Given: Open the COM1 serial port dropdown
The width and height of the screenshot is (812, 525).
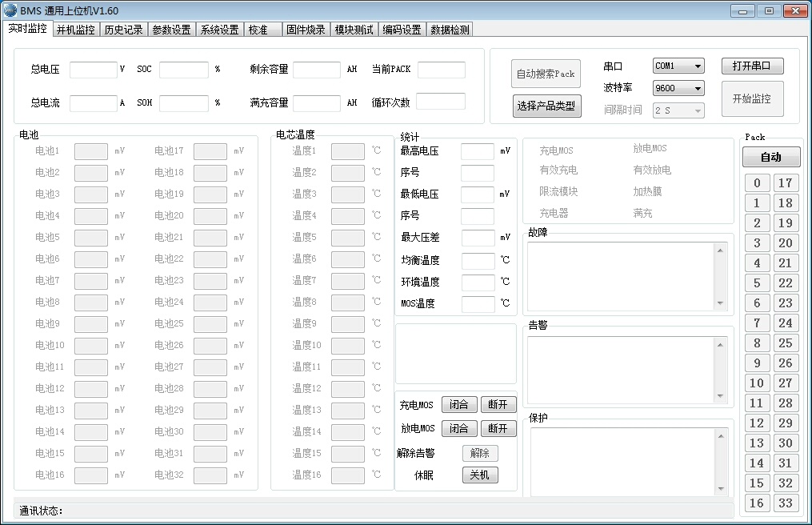Looking at the screenshot, I should [x=678, y=66].
